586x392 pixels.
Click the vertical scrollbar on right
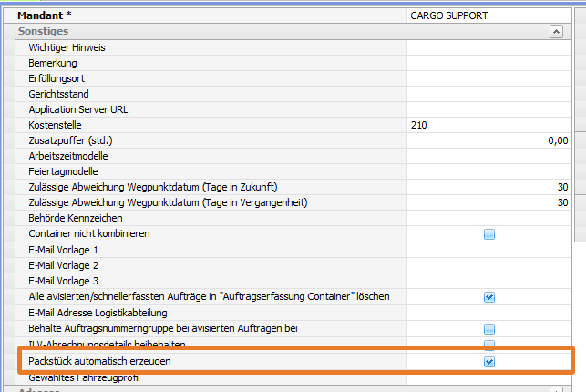coord(580,137)
